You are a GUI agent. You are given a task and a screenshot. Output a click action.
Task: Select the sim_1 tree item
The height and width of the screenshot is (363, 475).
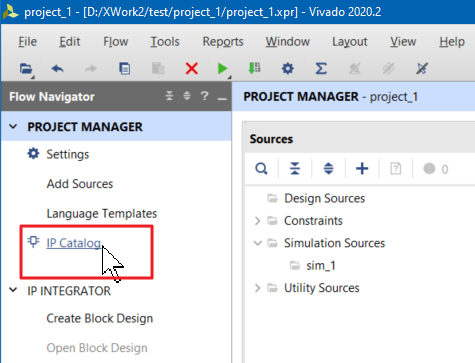coord(321,266)
